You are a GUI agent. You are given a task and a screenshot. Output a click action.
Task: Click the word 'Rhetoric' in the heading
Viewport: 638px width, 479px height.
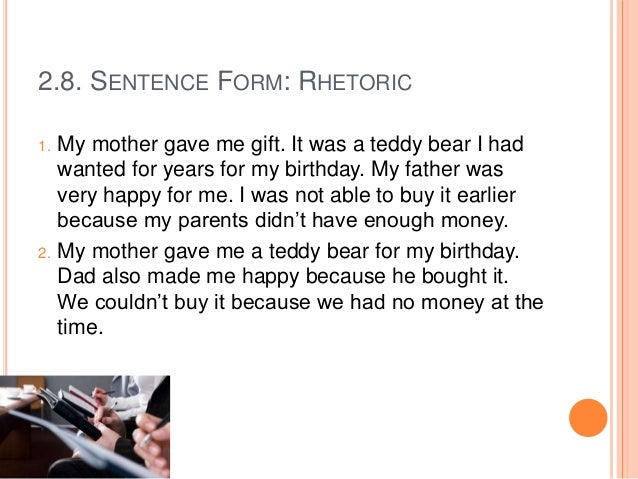[355, 81]
